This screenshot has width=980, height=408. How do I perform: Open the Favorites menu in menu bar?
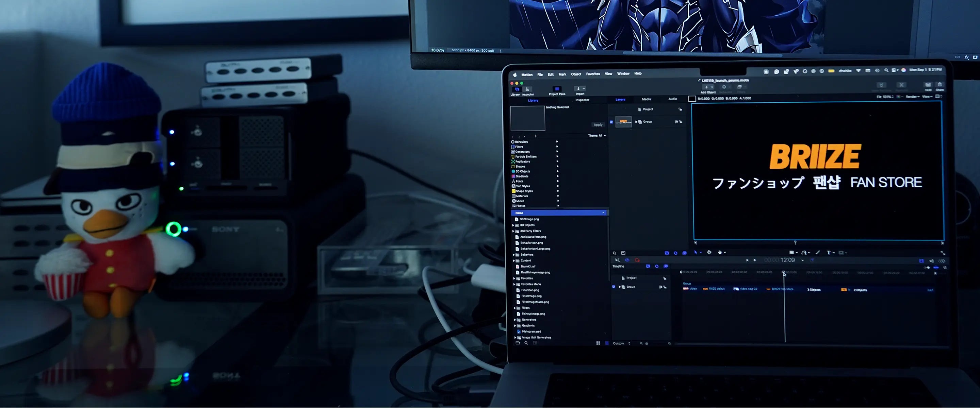click(593, 74)
